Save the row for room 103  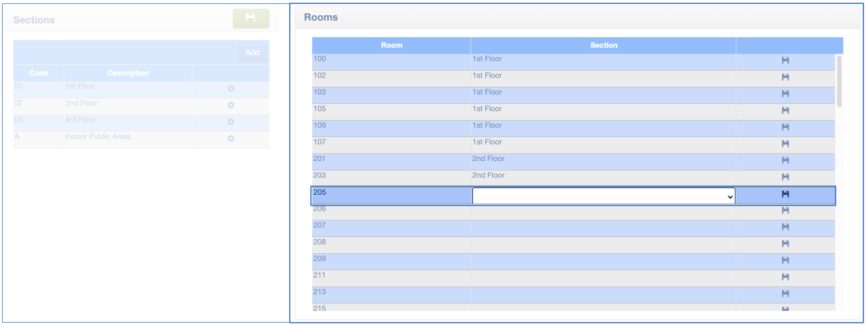tap(785, 93)
